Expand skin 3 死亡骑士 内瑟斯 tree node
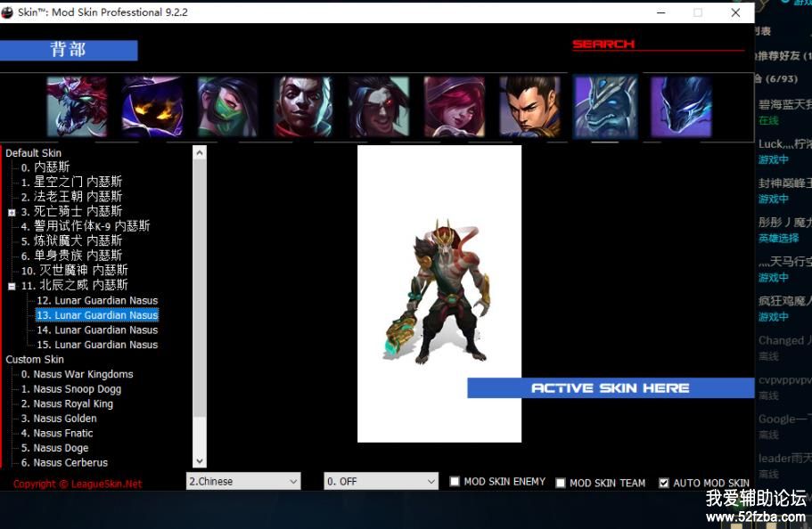Screen dimensions: 812x529 click(x=12, y=212)
